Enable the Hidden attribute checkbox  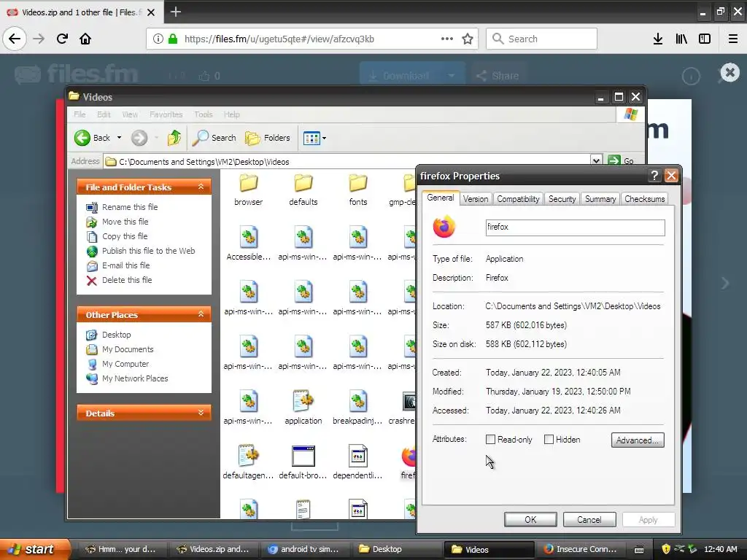(549, 440)
